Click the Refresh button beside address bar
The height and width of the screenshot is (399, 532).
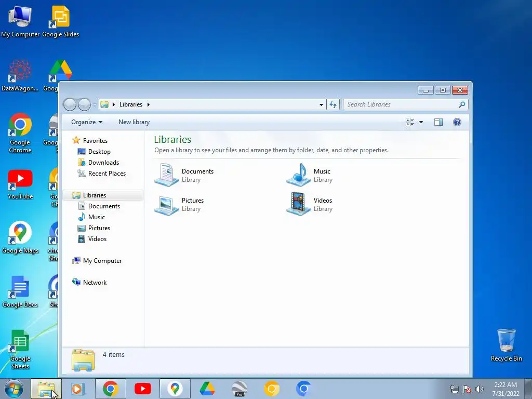click(x=333, y=104)
